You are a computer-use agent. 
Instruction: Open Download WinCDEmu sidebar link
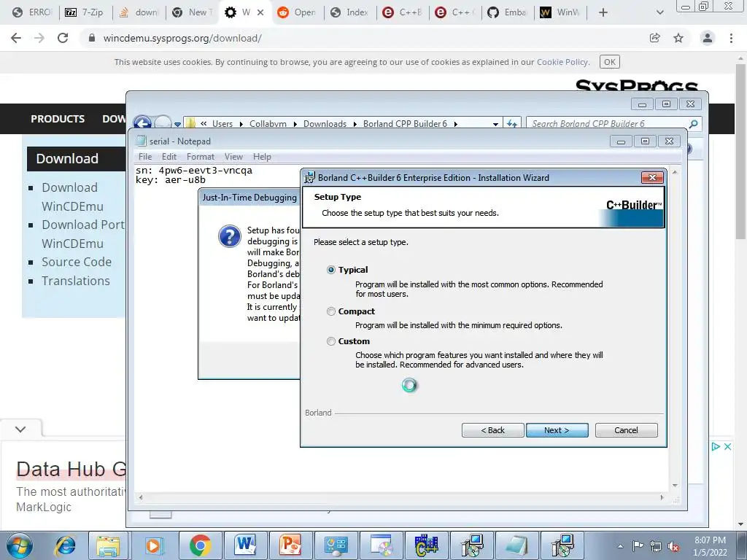72,197
